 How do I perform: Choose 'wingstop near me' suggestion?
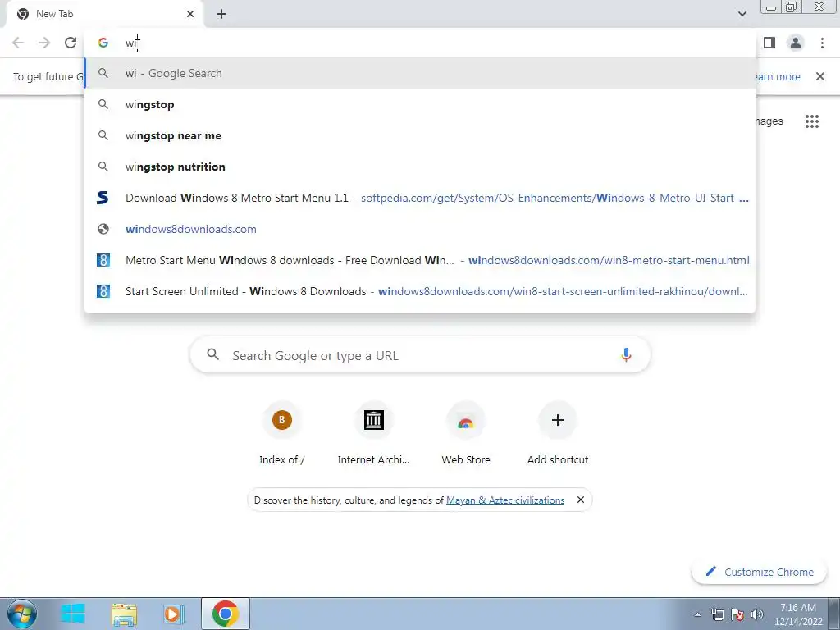coord(420,135)
